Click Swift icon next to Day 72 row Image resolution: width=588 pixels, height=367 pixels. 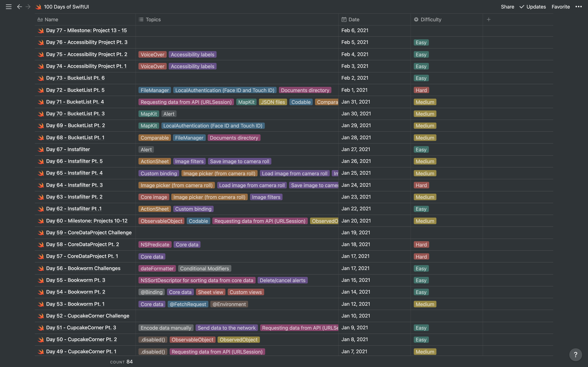(x=41, y=90)
